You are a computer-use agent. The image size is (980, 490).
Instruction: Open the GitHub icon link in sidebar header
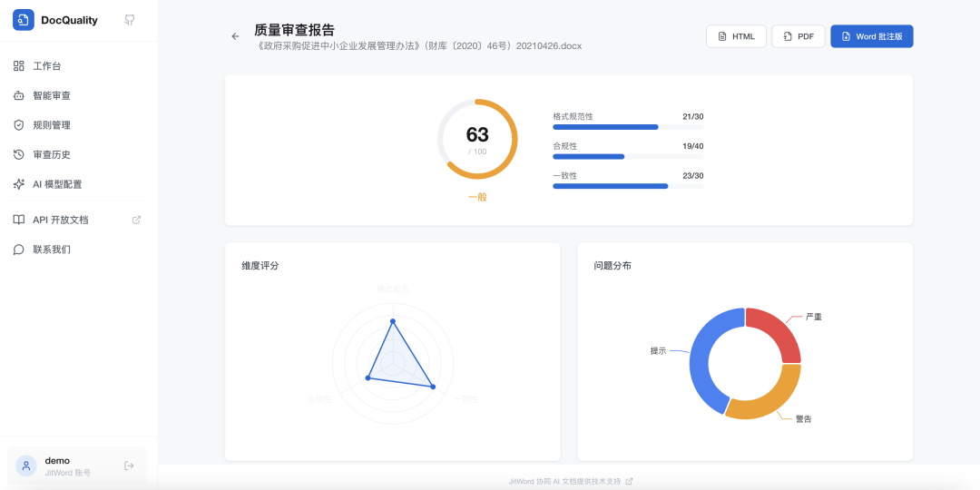pyautogui.click(x=130, y=20)
